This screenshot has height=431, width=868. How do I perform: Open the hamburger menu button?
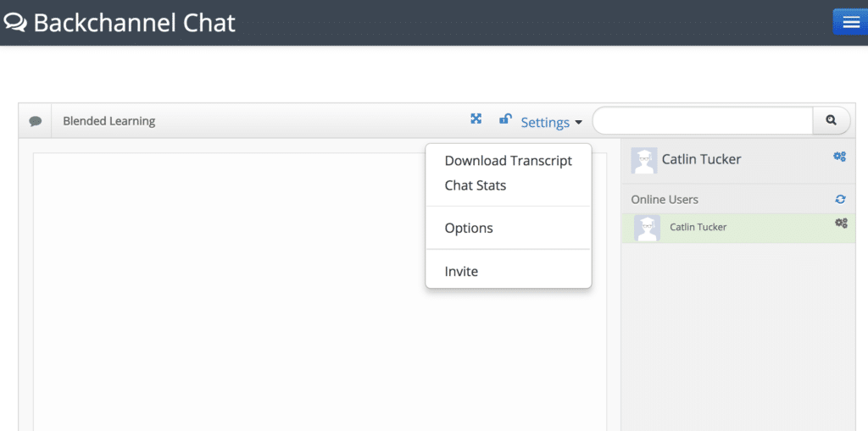click(850, 22)
